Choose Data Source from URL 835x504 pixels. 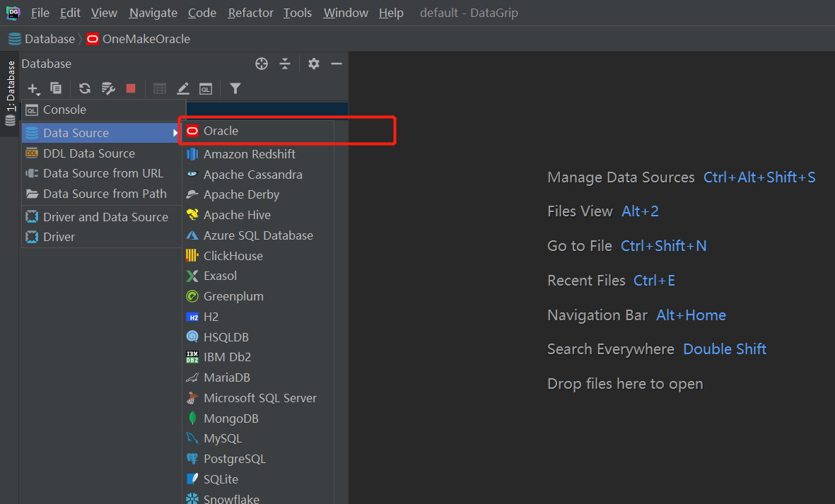(x=101, y=173)
